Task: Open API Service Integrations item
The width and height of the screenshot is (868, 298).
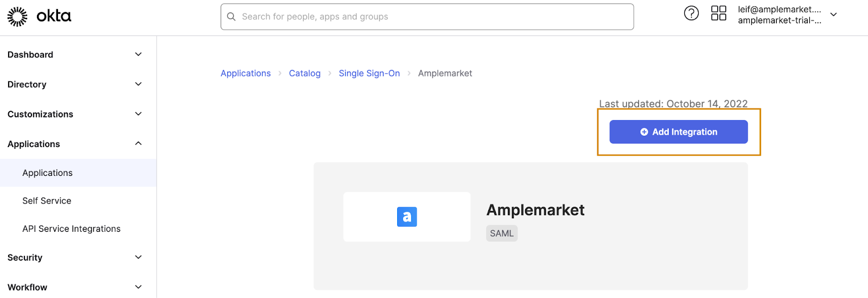Action: 72,229
